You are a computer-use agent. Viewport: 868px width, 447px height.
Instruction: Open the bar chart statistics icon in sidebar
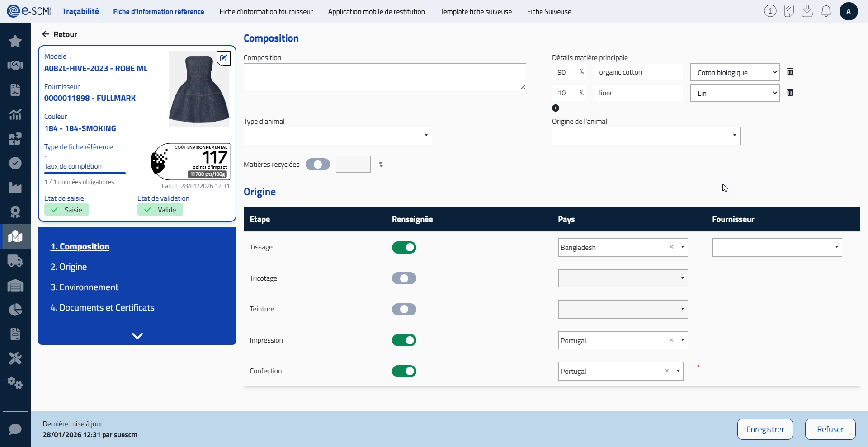[x=15, y=114]
